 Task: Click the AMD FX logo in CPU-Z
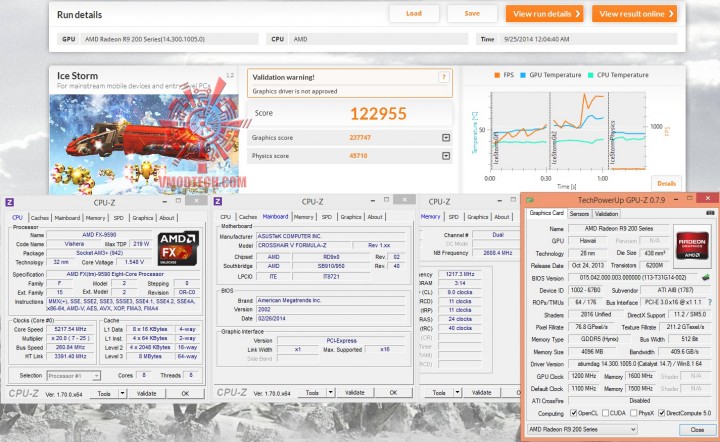pos(178,248)
